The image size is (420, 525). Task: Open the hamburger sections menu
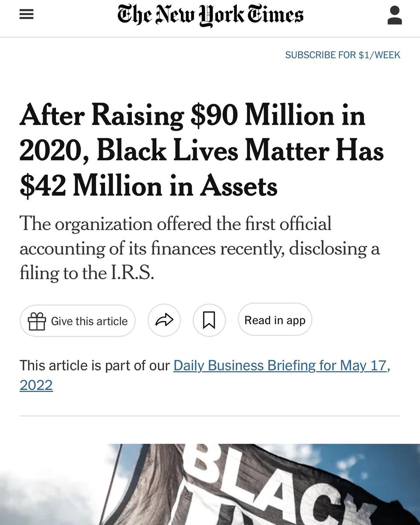(26, 15)
